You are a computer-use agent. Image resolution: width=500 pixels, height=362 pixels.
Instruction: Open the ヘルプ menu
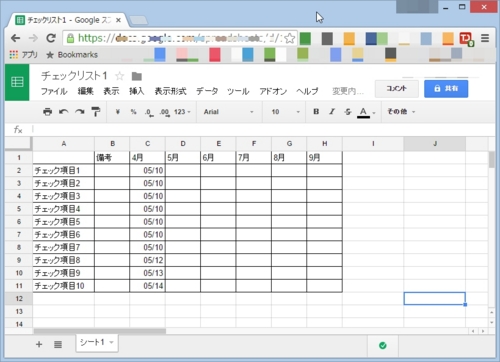point(307,91)
